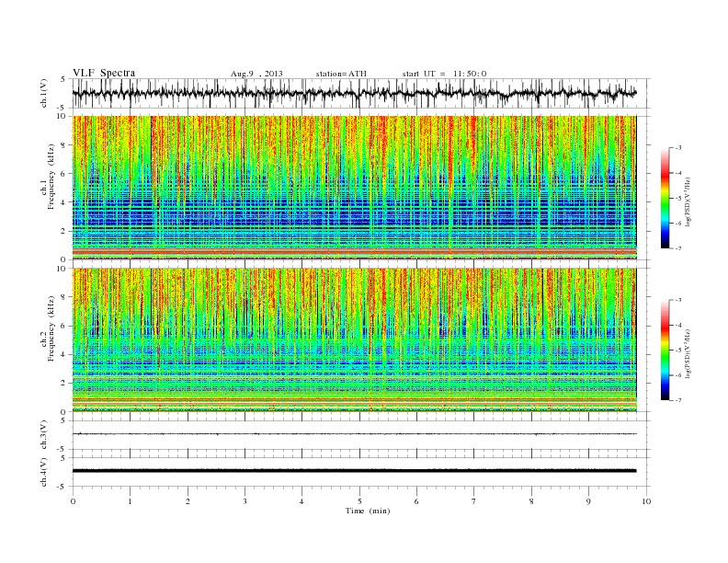This screenshot has width=728, height=563.
Task: Click the "station=ATH" header label
Action: (x=341, y=74)
